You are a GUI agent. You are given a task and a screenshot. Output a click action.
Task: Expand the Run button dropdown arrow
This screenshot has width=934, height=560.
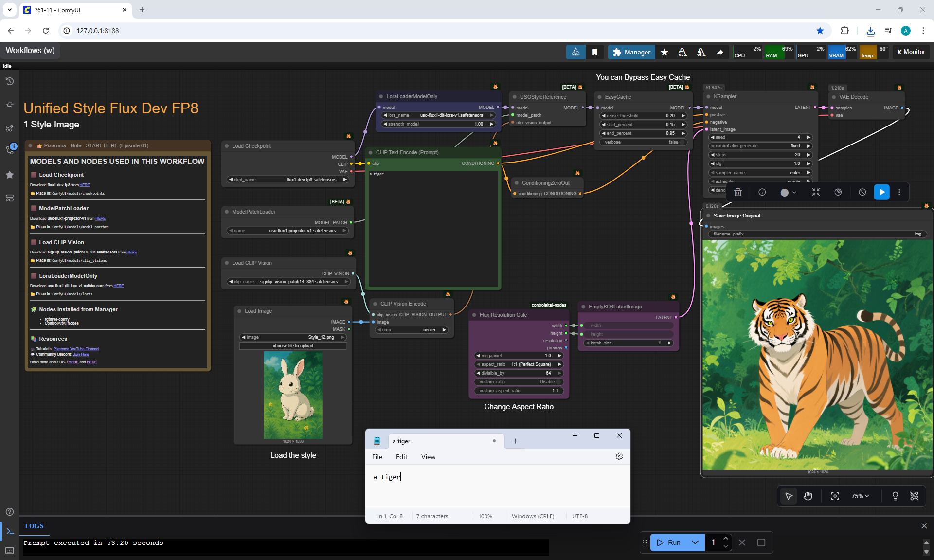[x=695, y=542]
